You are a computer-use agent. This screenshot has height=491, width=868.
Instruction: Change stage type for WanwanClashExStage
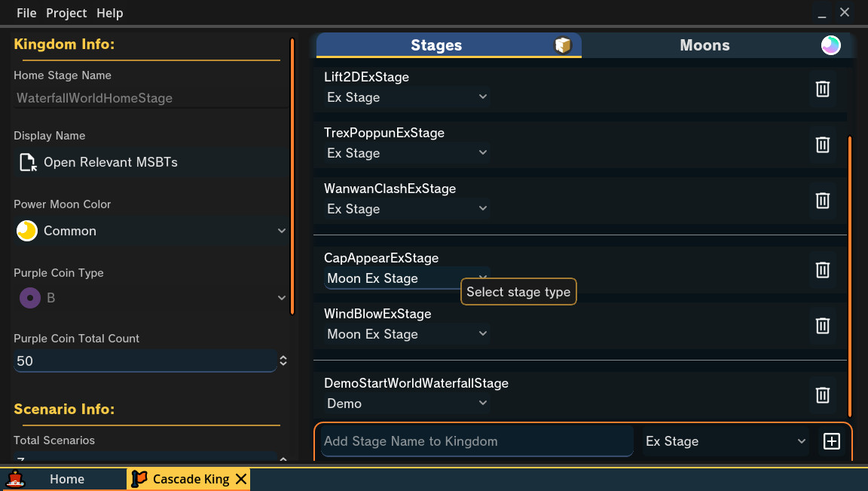(x=407, y=209)
